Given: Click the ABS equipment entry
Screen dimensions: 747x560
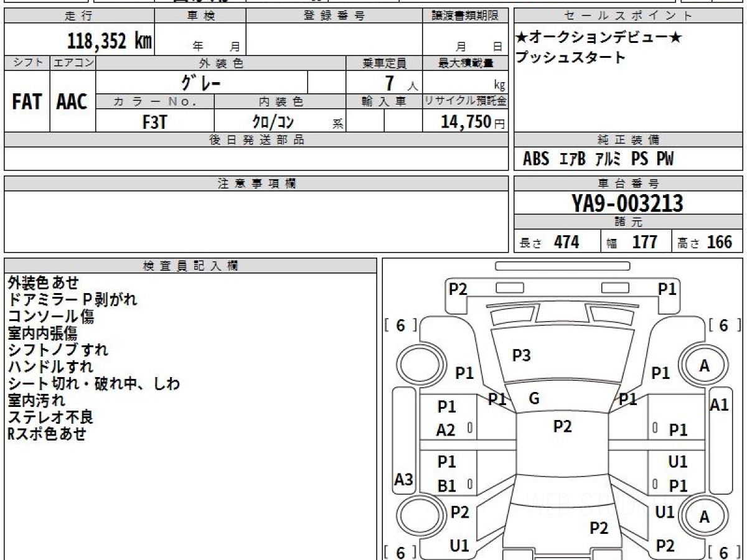Looking at the screenshot, I should (536, 159).
